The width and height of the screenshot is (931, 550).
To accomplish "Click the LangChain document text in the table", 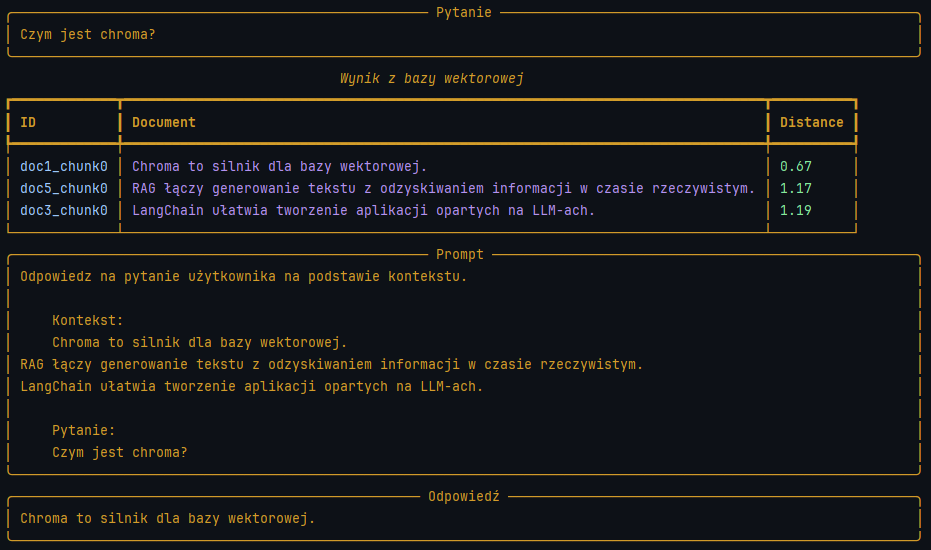I will coord(364,210).
